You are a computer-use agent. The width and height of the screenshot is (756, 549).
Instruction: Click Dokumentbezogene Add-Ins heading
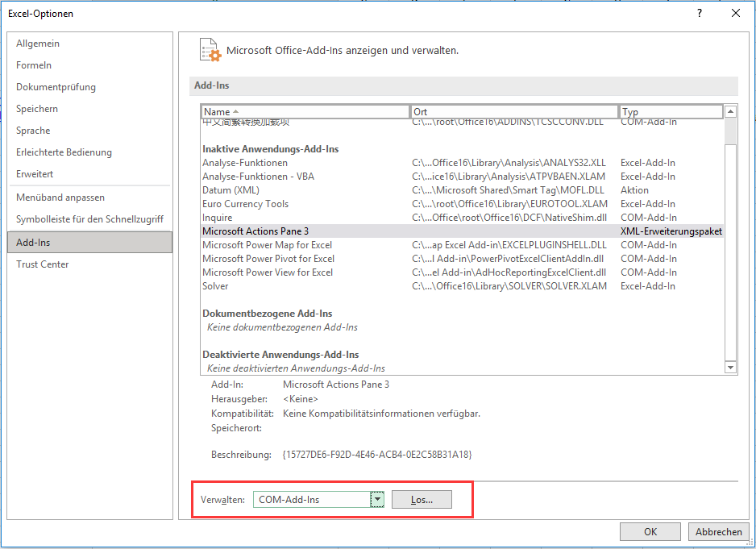point(267,314)
